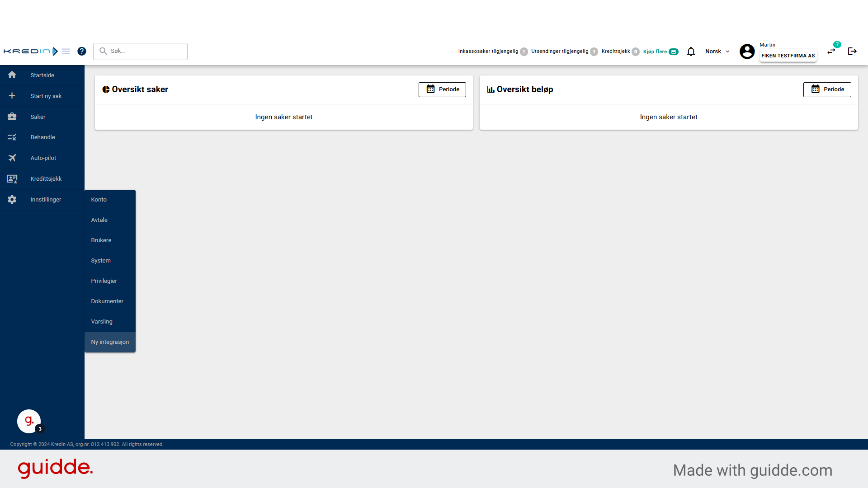
Task: Go to Startside in the sidebar
Action: pyautogui.click(x=42, y=75)
